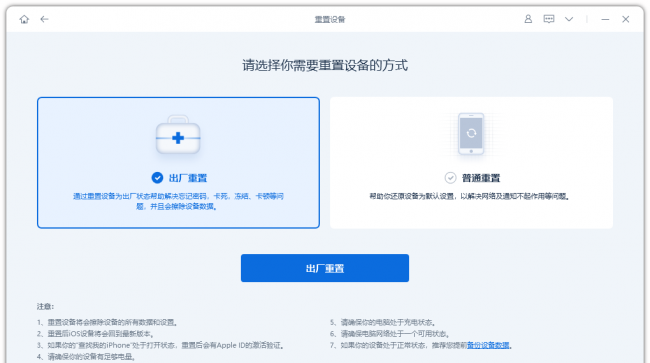Click the 注意: label
650x363 pixels.
[46, 307]
